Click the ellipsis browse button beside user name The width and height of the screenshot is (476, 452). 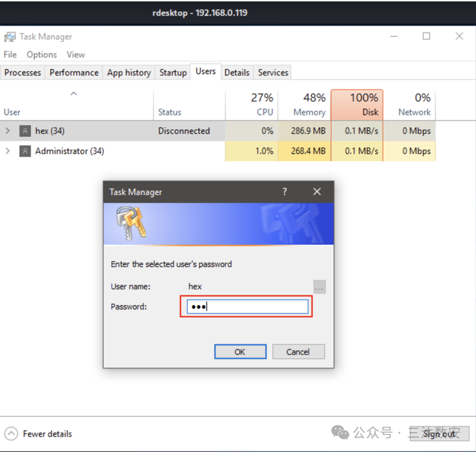coord(320,287)
